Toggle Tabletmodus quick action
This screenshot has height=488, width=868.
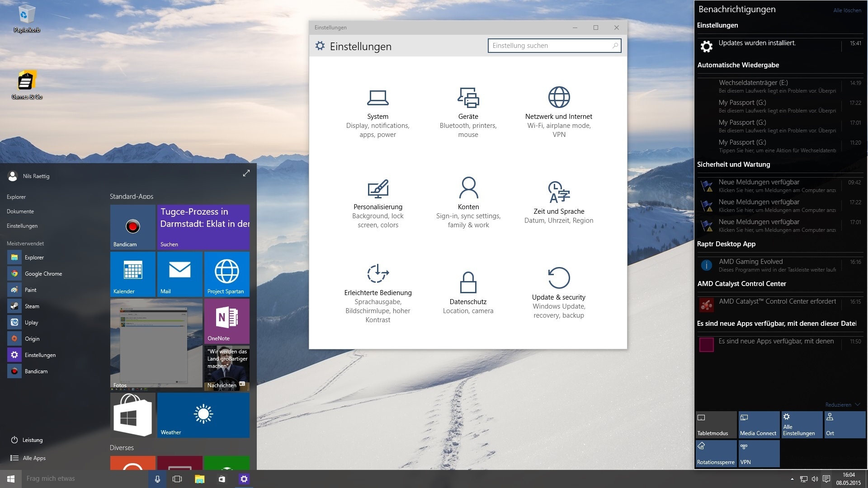[716, 425]
